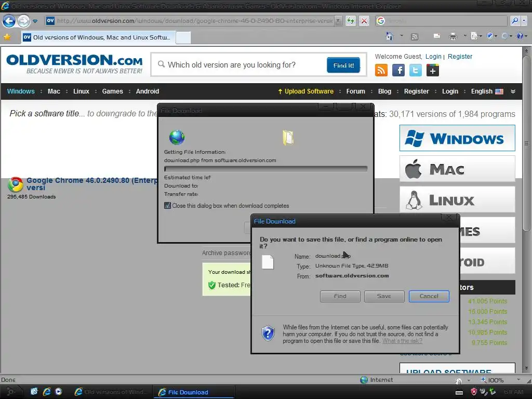Click the Register link beside Welcome Guest
Screen dimensions: 532x399
tap(460, 57)
